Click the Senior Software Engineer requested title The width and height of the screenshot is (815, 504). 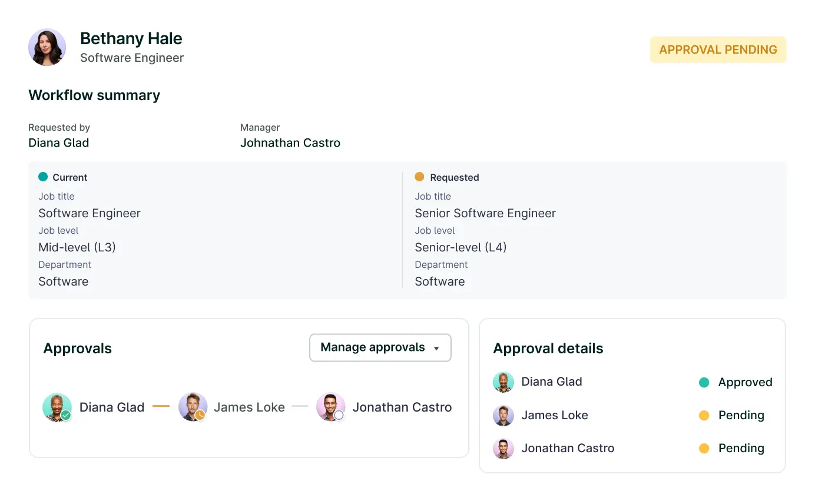click(485, 213)
